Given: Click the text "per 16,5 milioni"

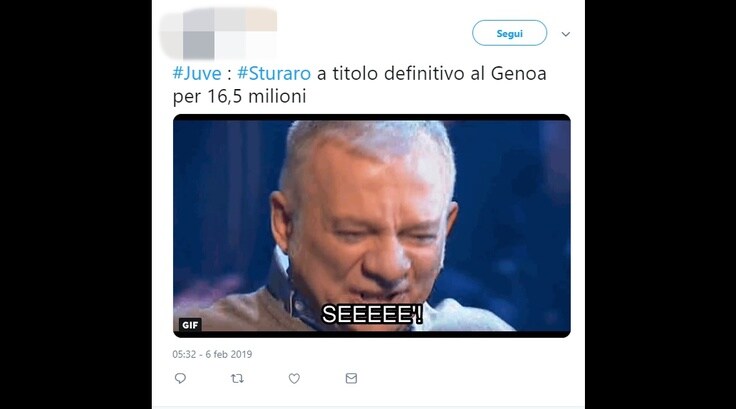Looking at the screenshot, I should (x=239, y=96).
